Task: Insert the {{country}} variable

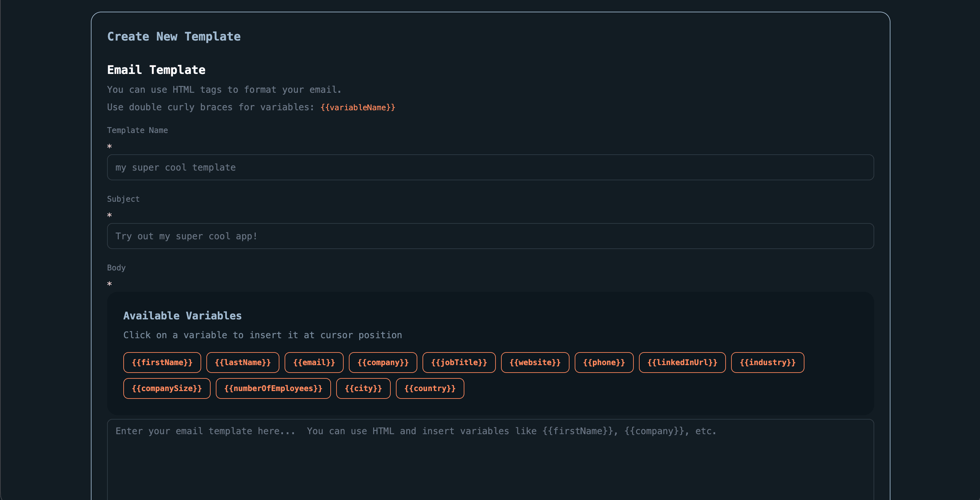Action: (x=430, y=388)
